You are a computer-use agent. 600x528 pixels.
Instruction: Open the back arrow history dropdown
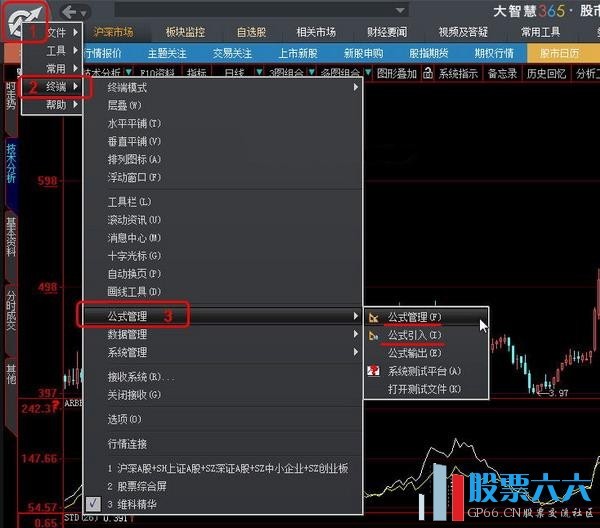click(x=83, y=14)
